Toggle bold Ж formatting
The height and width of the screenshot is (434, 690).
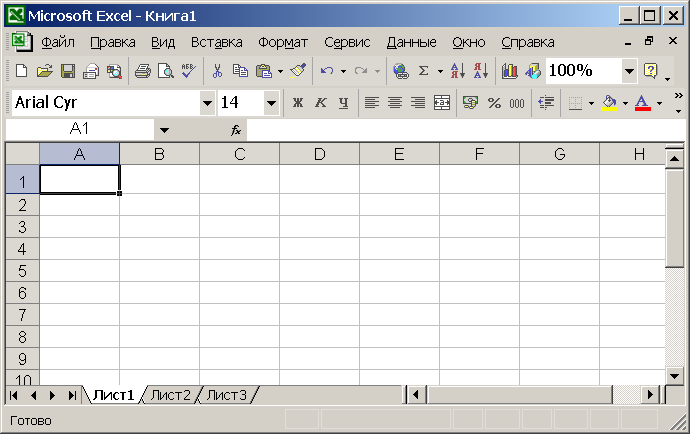click(298, 103)
